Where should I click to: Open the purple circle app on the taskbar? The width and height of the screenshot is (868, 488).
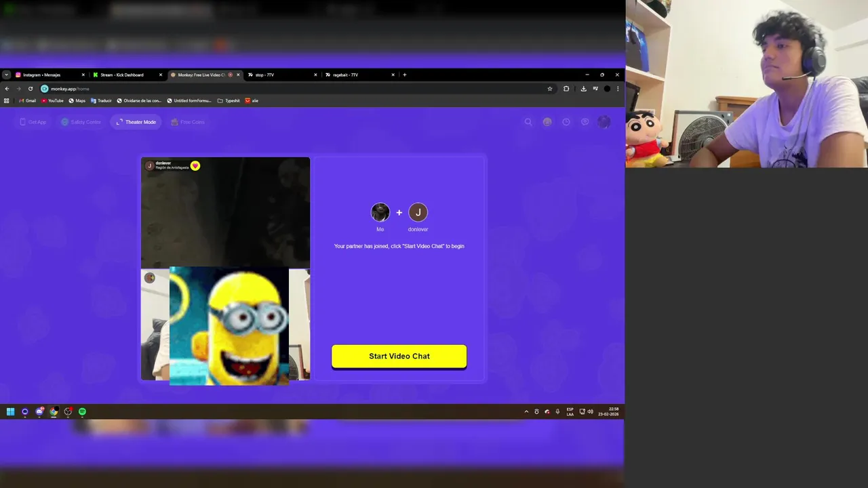click(25, 411)
